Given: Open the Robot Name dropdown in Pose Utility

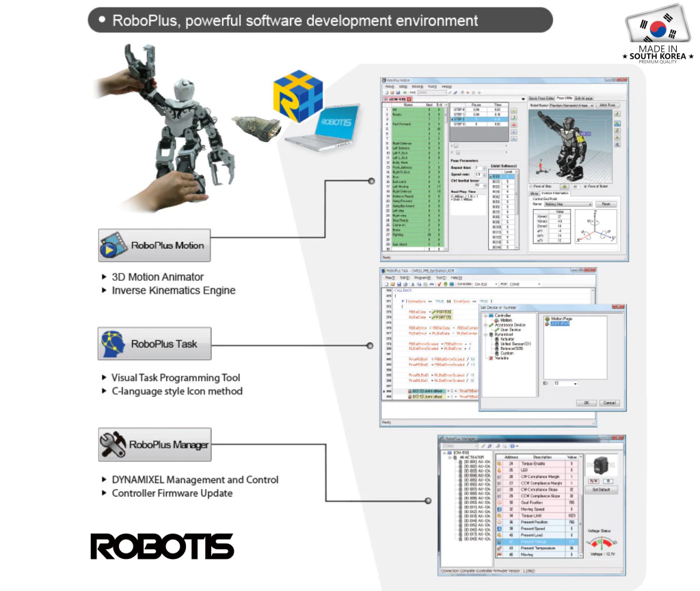Looking at the screenshot, I should pos(593,105).
